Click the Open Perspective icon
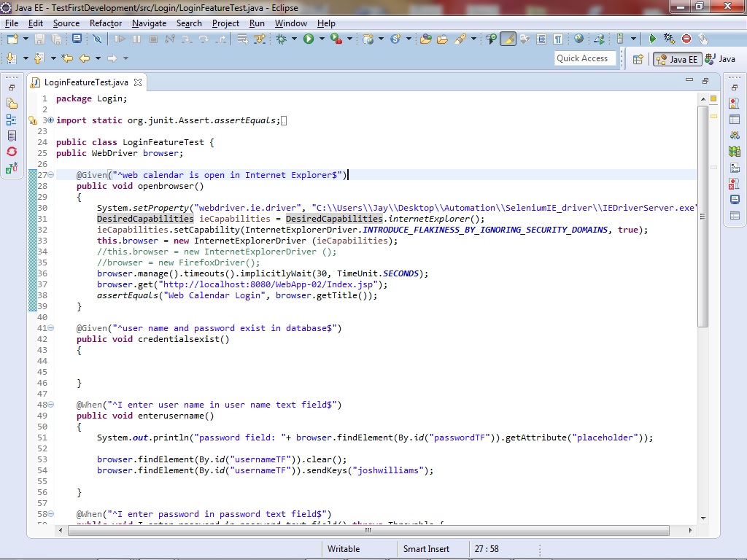Image resolution: width=747 pixels, height=560 pixels. click(x=638, y=59)
